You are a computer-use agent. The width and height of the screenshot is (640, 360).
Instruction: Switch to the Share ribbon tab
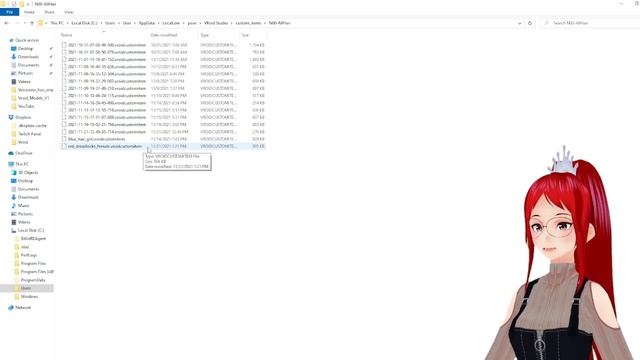tap(49, 12)
